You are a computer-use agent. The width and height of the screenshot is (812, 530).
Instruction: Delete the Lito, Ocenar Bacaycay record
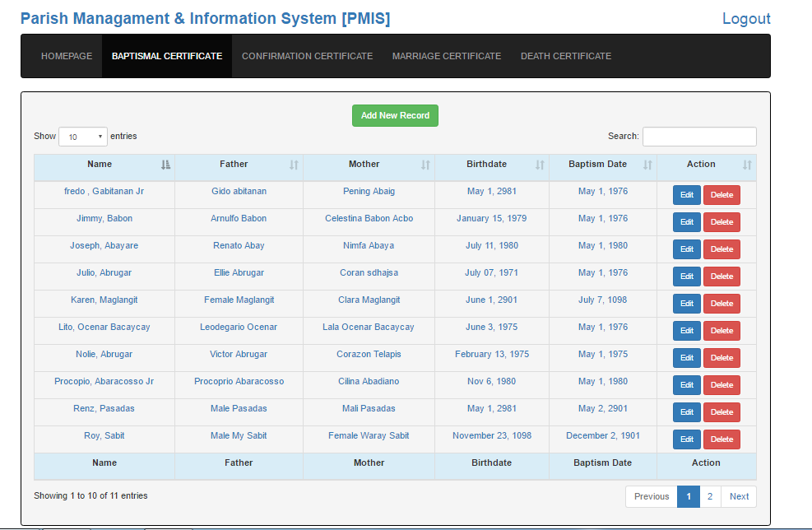(722, 331)
